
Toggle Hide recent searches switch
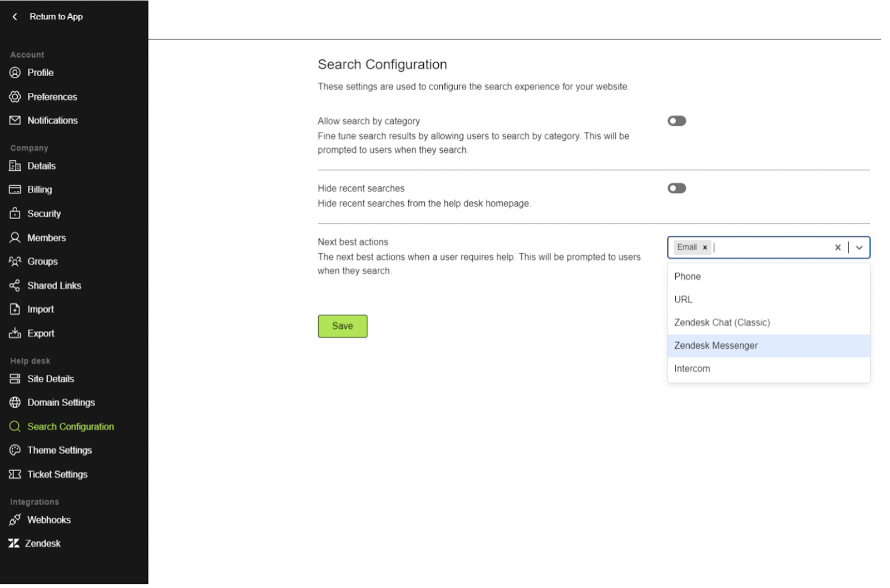(678, 189)
